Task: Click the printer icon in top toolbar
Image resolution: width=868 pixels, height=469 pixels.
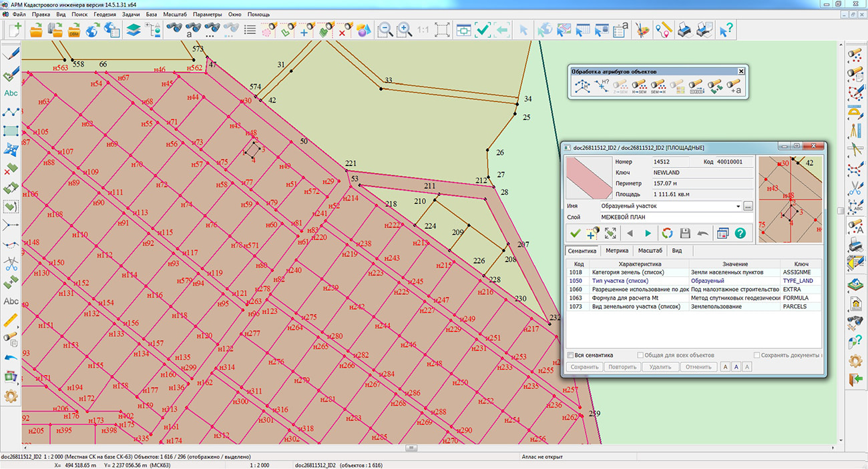Action: coord(684,29)
